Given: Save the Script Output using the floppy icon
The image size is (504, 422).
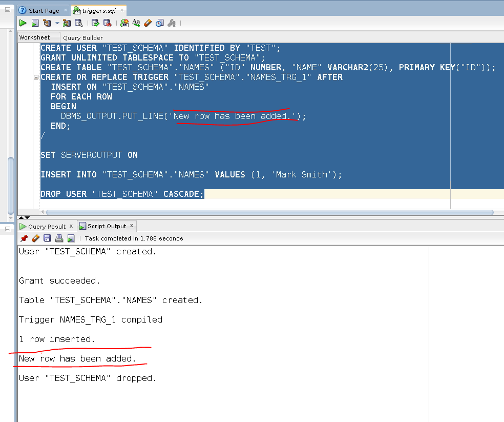Looking at the screenshot, I should 47,238.
